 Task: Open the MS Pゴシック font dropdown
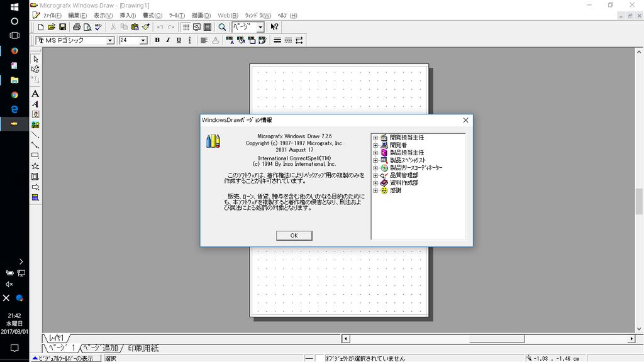click(110, 40)
